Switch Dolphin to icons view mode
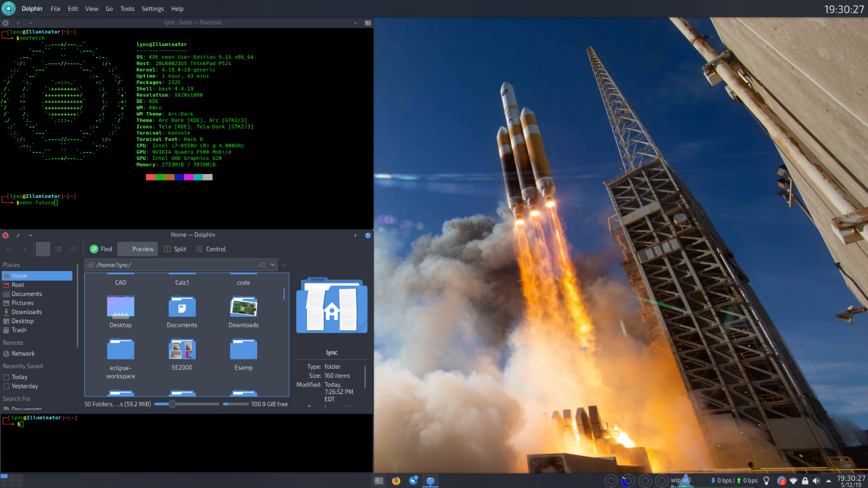 (43, 249)
